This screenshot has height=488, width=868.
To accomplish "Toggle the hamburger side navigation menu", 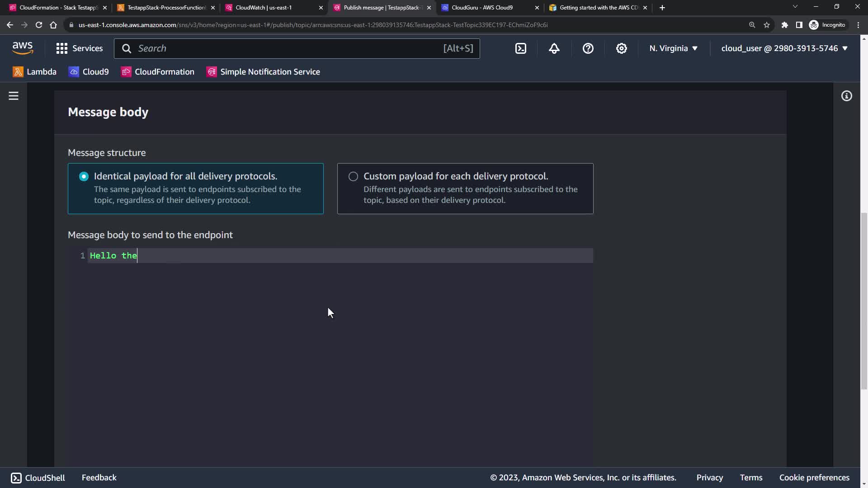I will [14, 96].
